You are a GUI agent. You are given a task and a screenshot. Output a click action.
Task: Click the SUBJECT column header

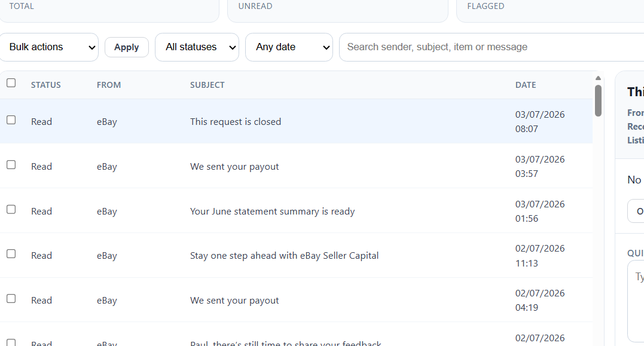[x=207, y=85]
